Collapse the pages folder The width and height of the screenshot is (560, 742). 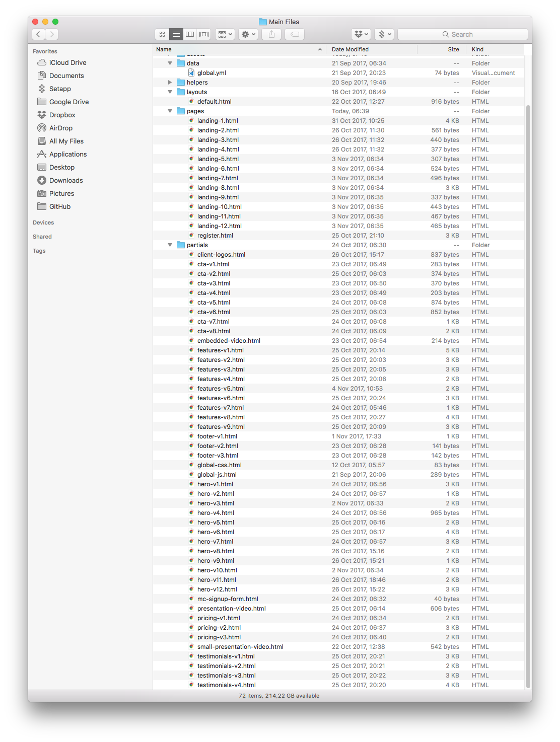tap(170, 111)
